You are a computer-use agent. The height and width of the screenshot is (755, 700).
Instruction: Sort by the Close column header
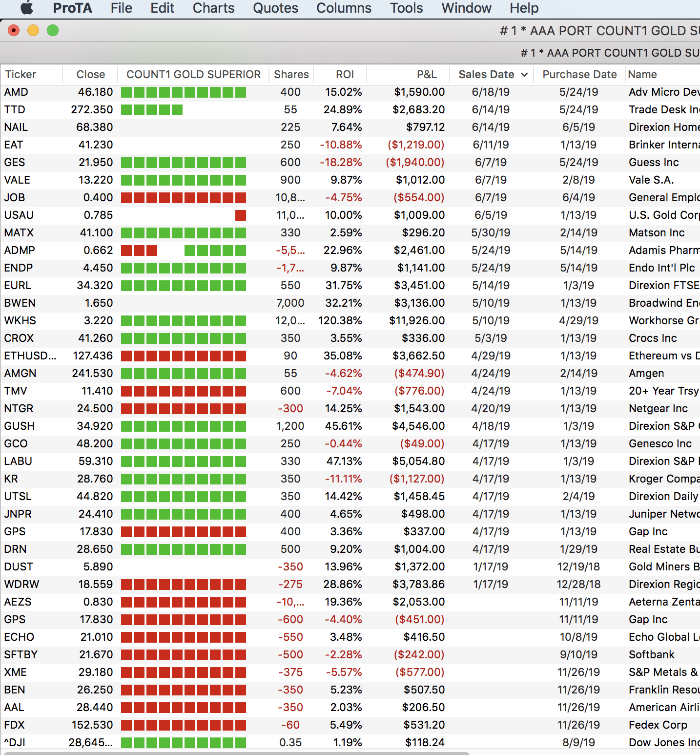point(91,74)
